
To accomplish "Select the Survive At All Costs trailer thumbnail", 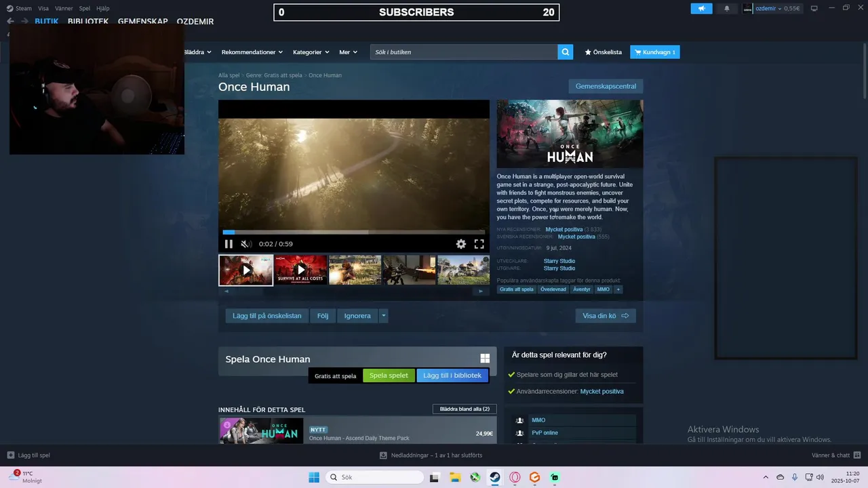I will (301, 270).
